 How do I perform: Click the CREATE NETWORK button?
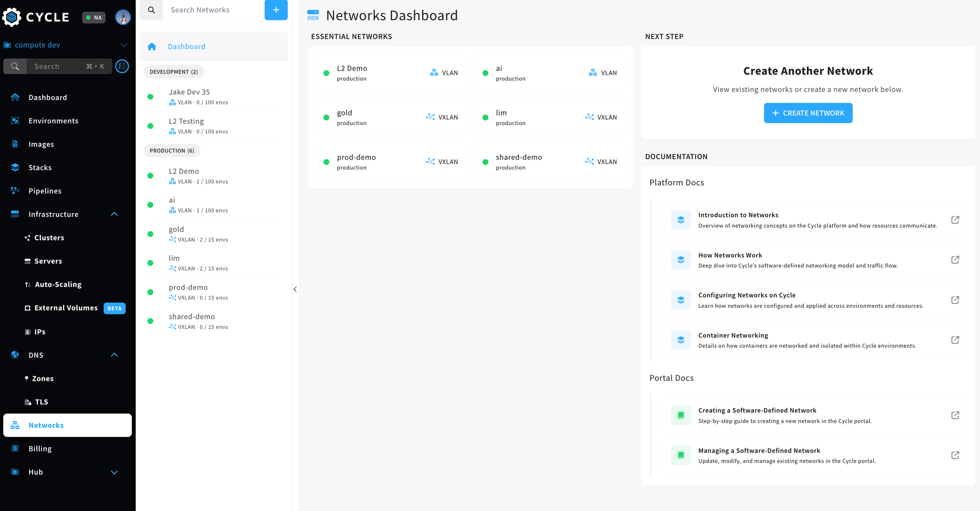(808, 113)
